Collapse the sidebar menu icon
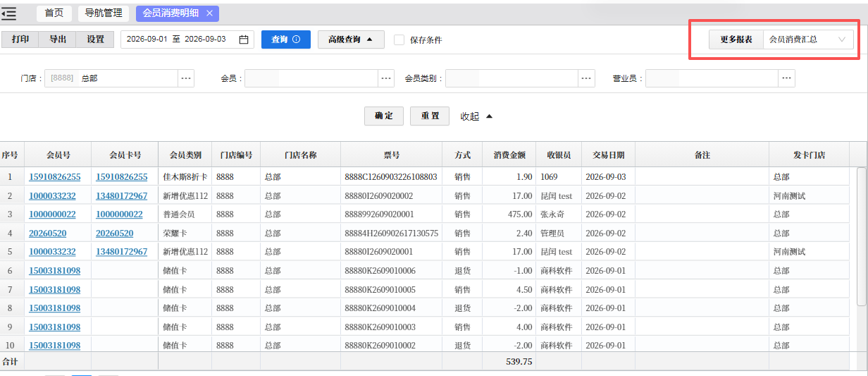Image resolution: width=868 pixels, height=376 pixels. (x=9, y=13)
